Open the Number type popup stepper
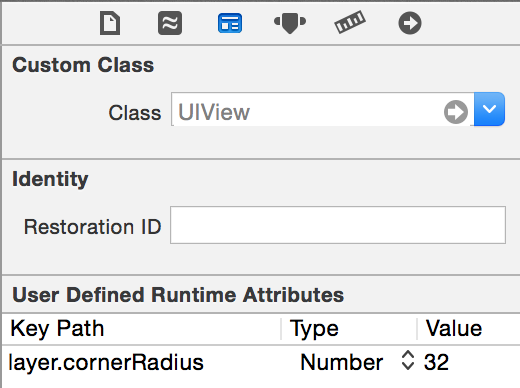This screenshot has height=388, width=520. pyautogui.click(x=408, y=360)
